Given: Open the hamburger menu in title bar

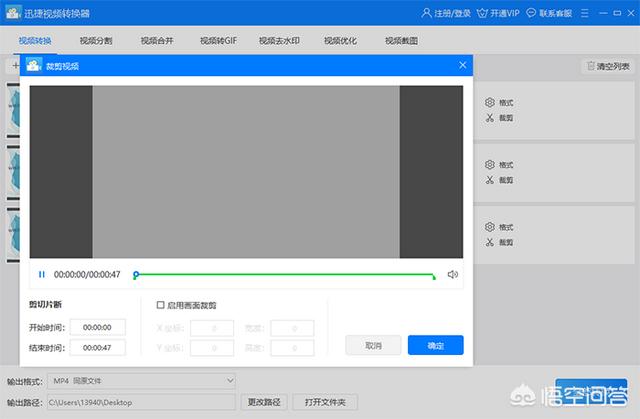Looking at the screenshot, I should [x=584, y=13].
